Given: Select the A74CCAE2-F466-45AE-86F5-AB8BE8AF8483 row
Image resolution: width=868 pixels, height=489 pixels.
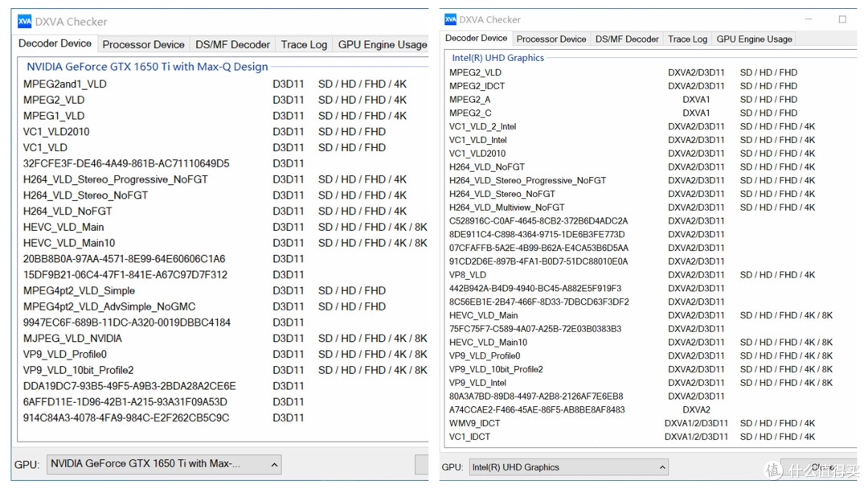Looking at the screenshot, I should [579, 410].
